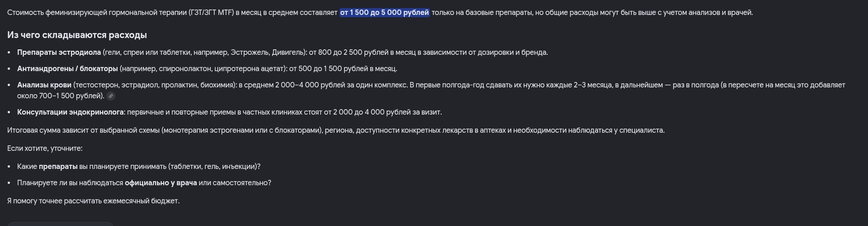The height and width of the screenshot is (226, 868).
Task: Click the line "Если хотите, уточните:"
Action: 45,149
